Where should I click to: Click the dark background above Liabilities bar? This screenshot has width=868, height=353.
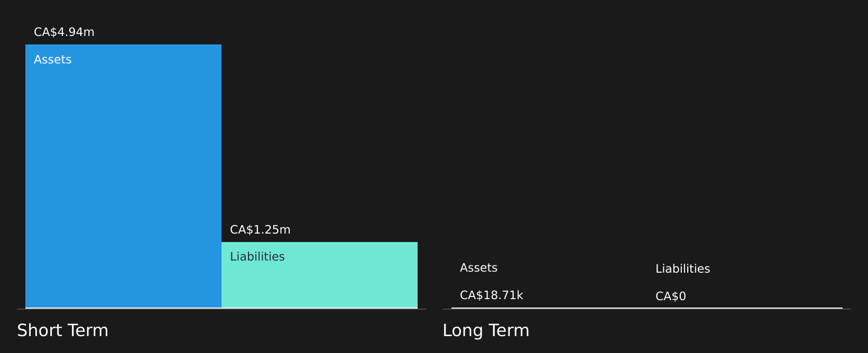[319, 132]
